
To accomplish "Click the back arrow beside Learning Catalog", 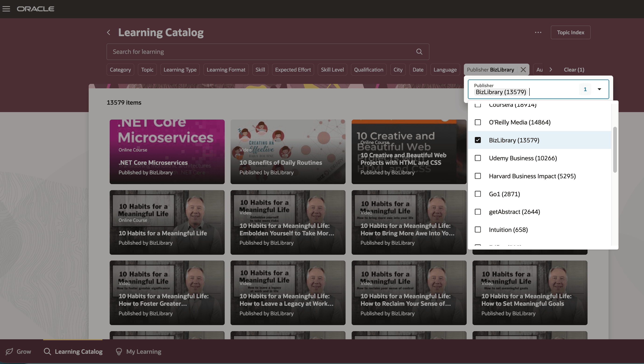I will click(109, 32).
